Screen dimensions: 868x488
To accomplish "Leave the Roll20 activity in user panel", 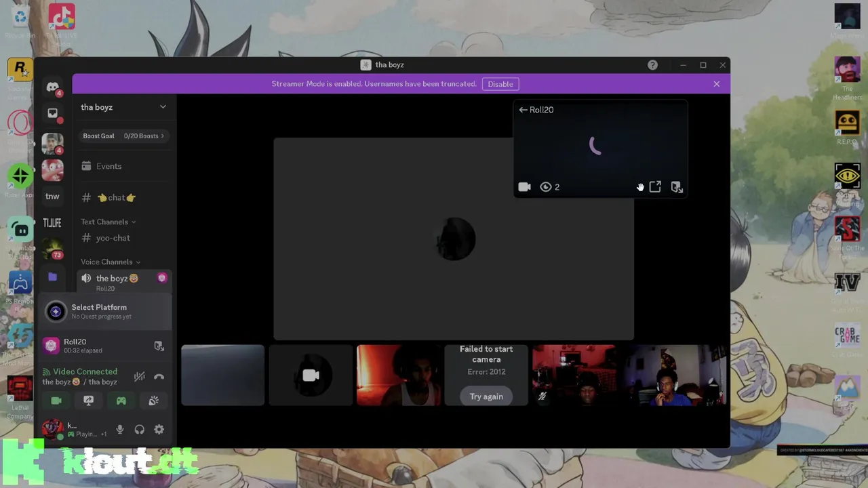I will click(159, 346).
